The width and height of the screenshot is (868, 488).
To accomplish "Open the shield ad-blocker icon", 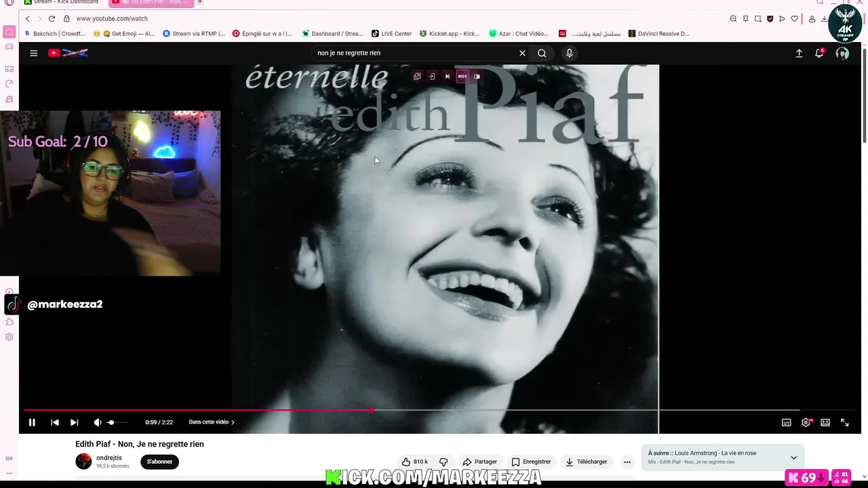I will point(770,19).
